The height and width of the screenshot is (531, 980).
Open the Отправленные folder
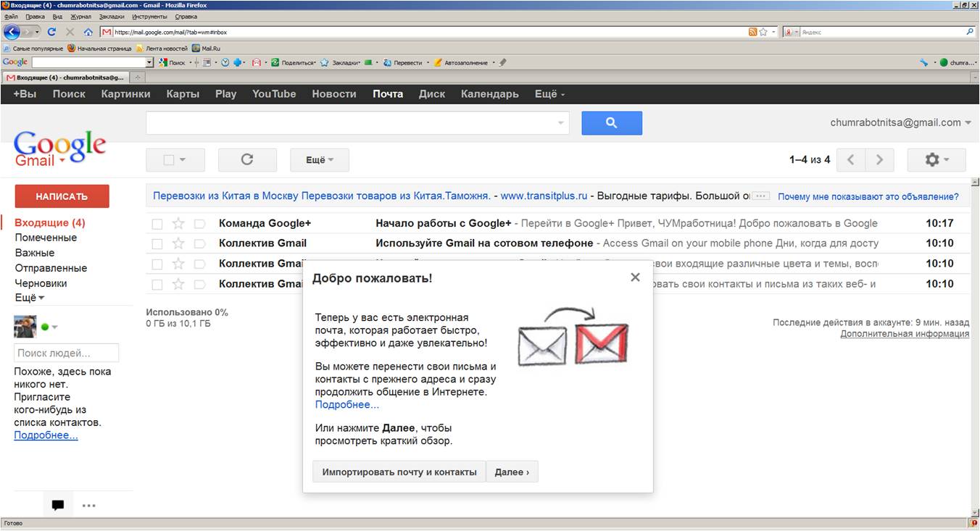tap(51, 268)
